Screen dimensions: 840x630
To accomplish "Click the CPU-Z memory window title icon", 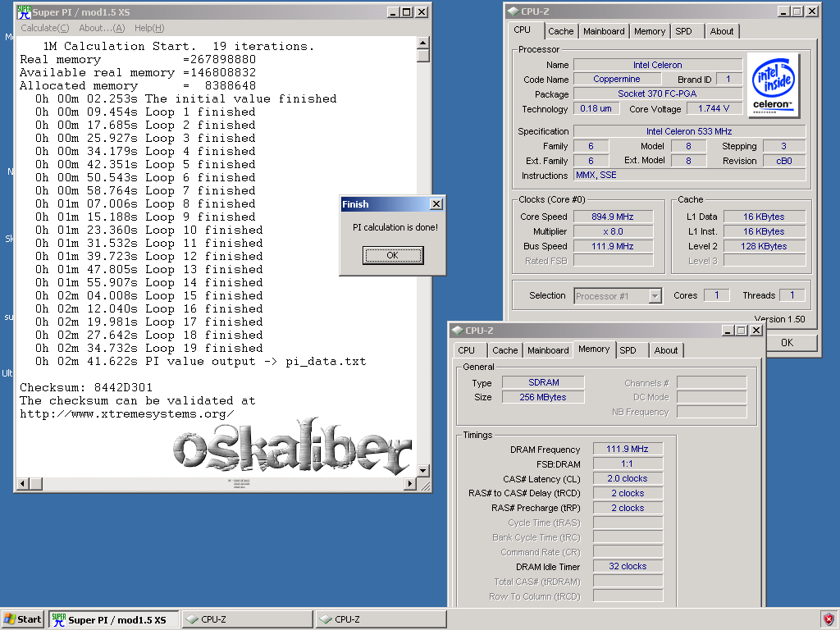I will click(x=458, y=331).
